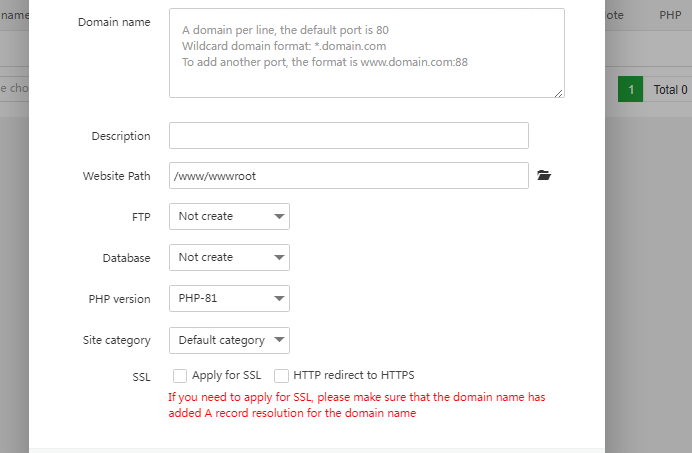Click into the Domain name text area

click(x=366, y=53)
